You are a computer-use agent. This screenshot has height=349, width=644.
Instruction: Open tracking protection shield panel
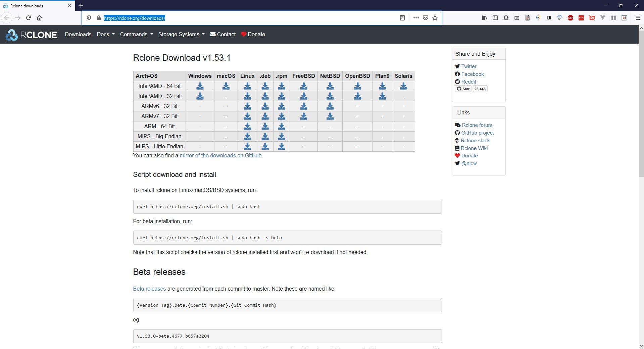point(89,18)
